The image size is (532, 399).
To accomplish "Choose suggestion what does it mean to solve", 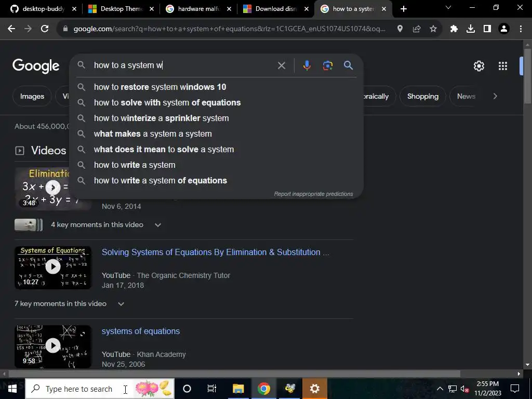I will click(x=217, y=149).
